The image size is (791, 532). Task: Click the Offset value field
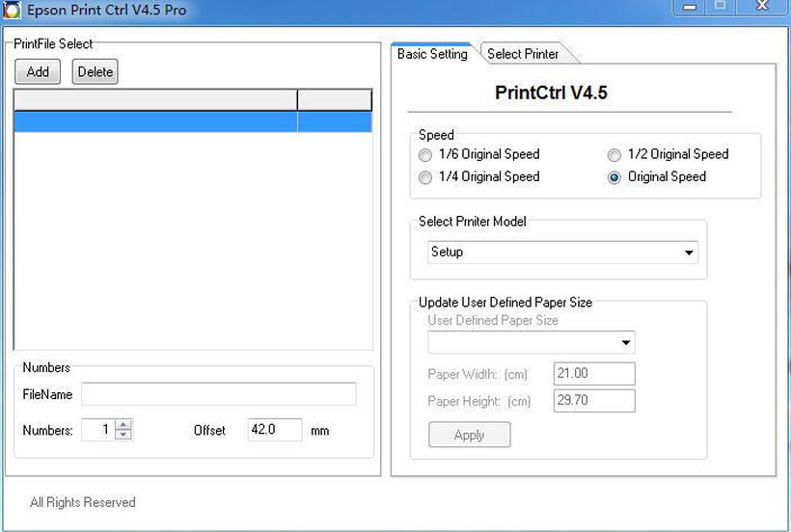click(x=275, y=430)
